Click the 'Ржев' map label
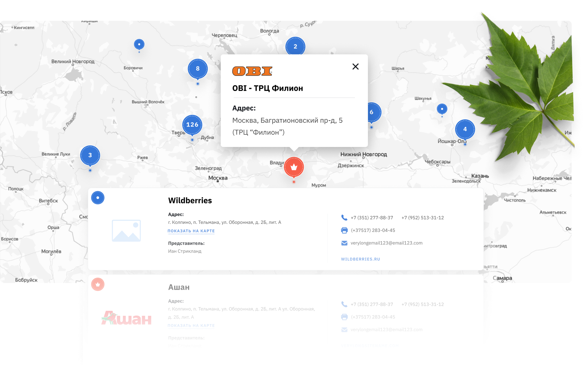 point(143,157)
